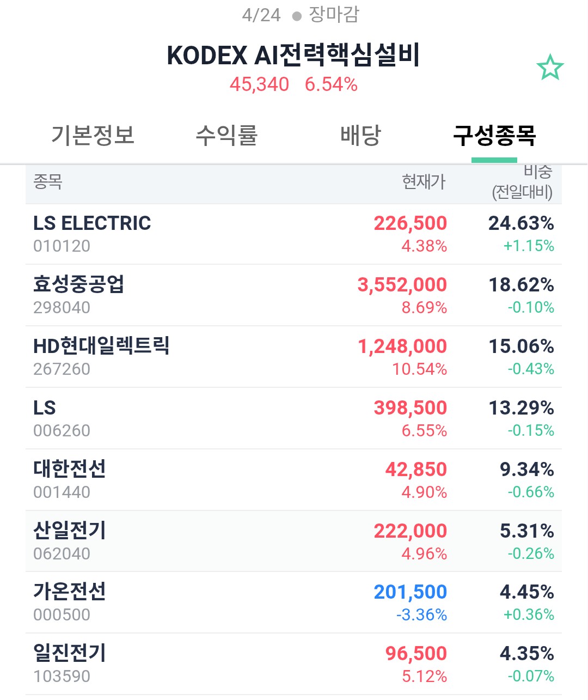
Task: View 대한전선 stock details
Action: point(293,480)
